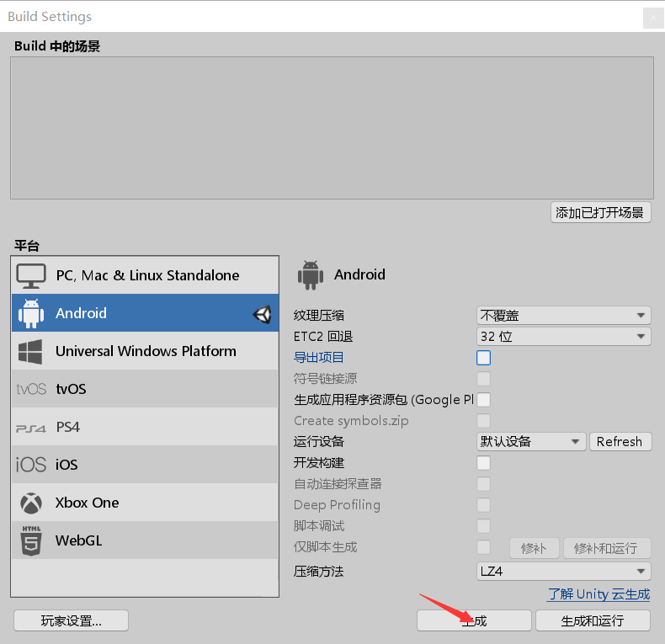
Task: Click the 添加已打开场景 button
Action: [600, 212]
